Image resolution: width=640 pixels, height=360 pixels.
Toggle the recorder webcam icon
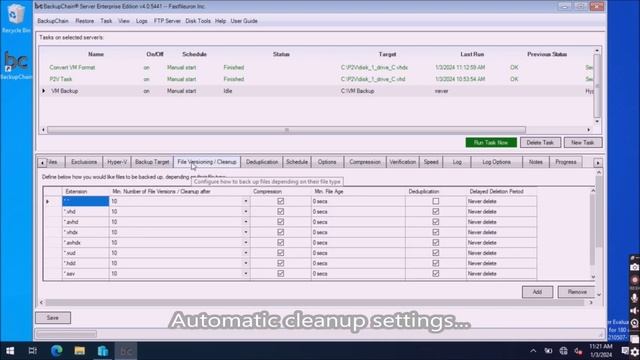(x=634, y=323)
